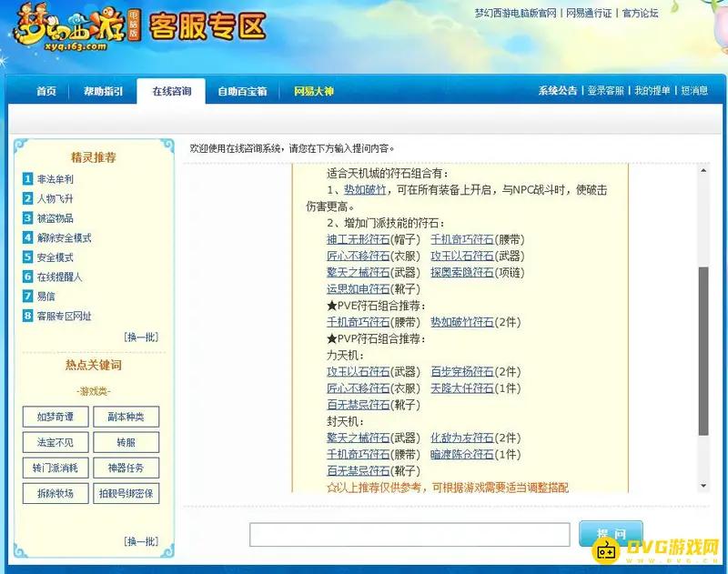The width and height of the screenshot is (728, 574).
Task: Select 在线提醒人 from the list
Action: (x=59, y=277)
